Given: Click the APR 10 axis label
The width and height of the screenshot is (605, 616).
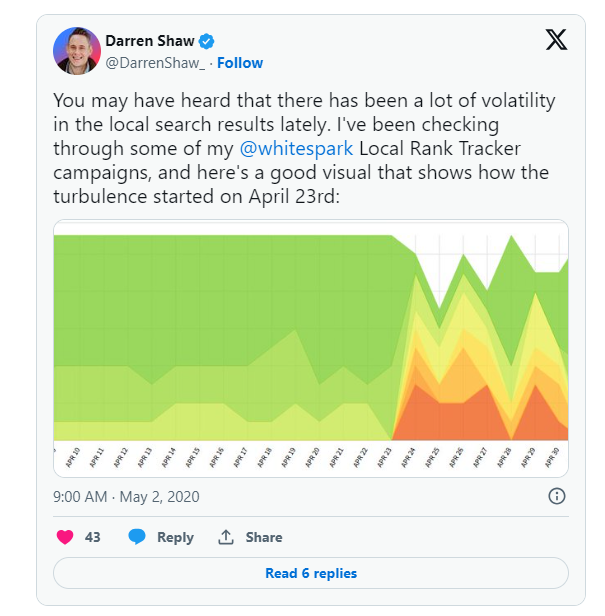Looking at the screenshot, I should (73, 457).
